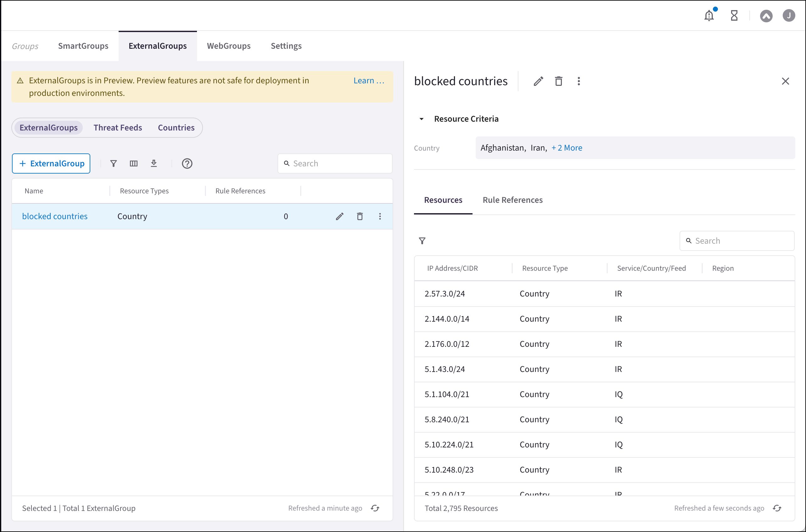Image resolution: width=806 pixels, height=532 pixels.
Task: Sort by Service/Country/Feed column
Action: pyautogui.click(x=652, y=269)
